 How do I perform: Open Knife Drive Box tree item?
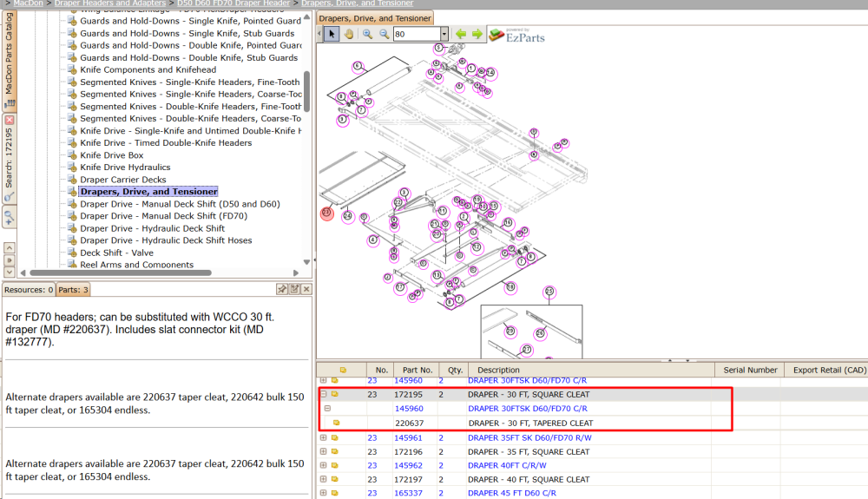pyautogui.click(x=111, y=155)
